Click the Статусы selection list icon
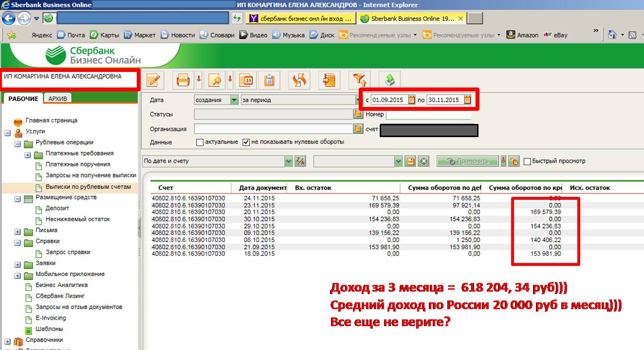 358,114
